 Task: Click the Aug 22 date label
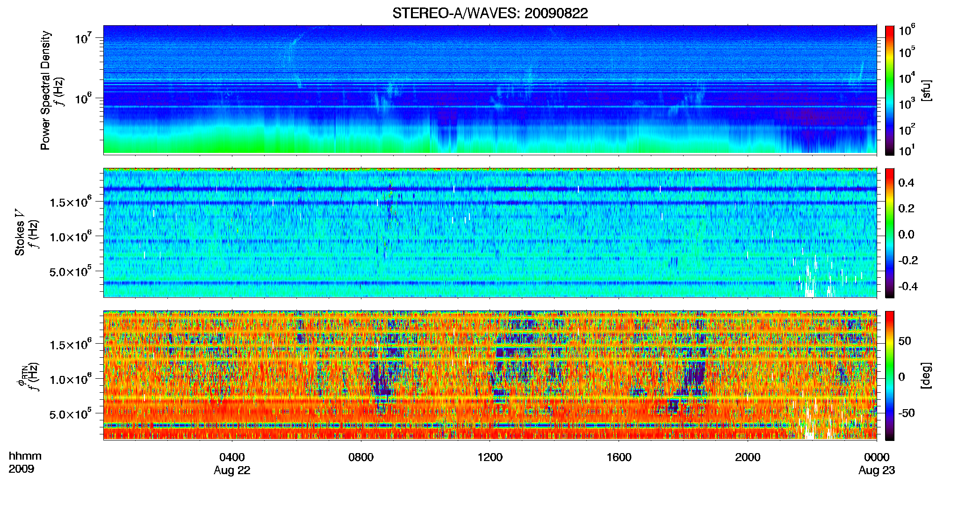232,470
